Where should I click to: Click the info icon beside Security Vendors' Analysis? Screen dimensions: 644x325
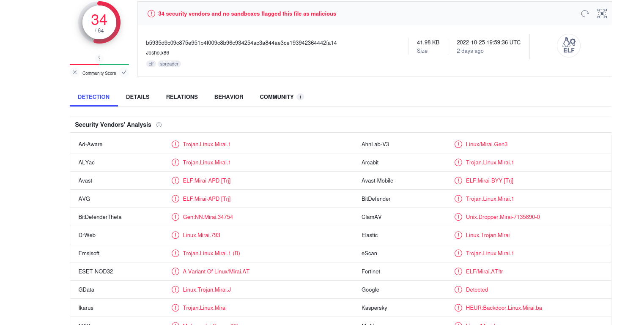[x=159, y=125]
